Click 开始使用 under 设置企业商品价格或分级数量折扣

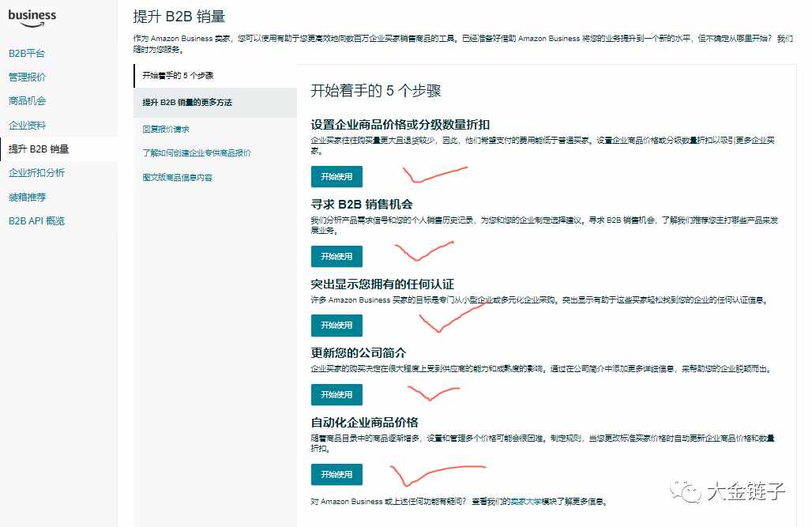[x=336, y=177]
